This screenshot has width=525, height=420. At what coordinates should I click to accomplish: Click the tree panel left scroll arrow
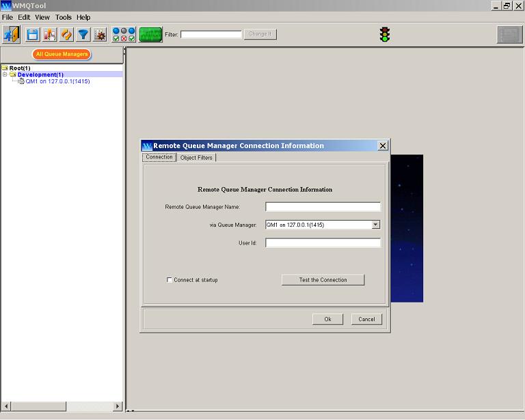pyautogui.click(x=6, y=406)
